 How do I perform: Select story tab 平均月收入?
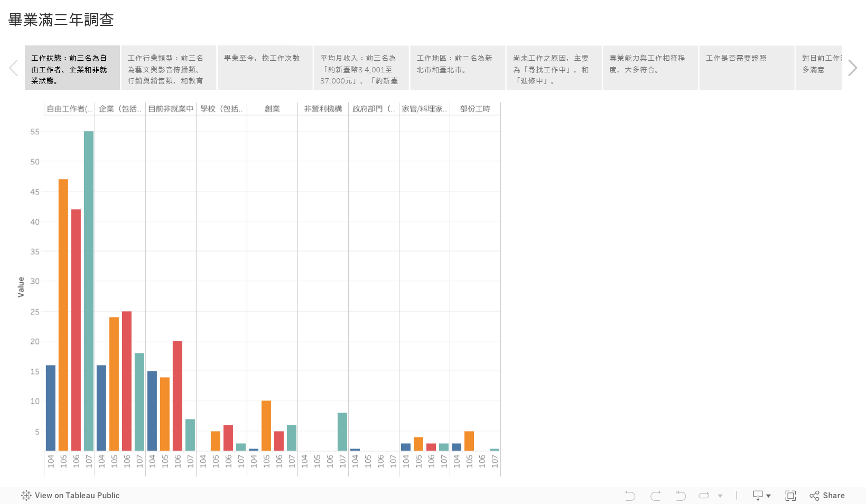pos(361,68)
